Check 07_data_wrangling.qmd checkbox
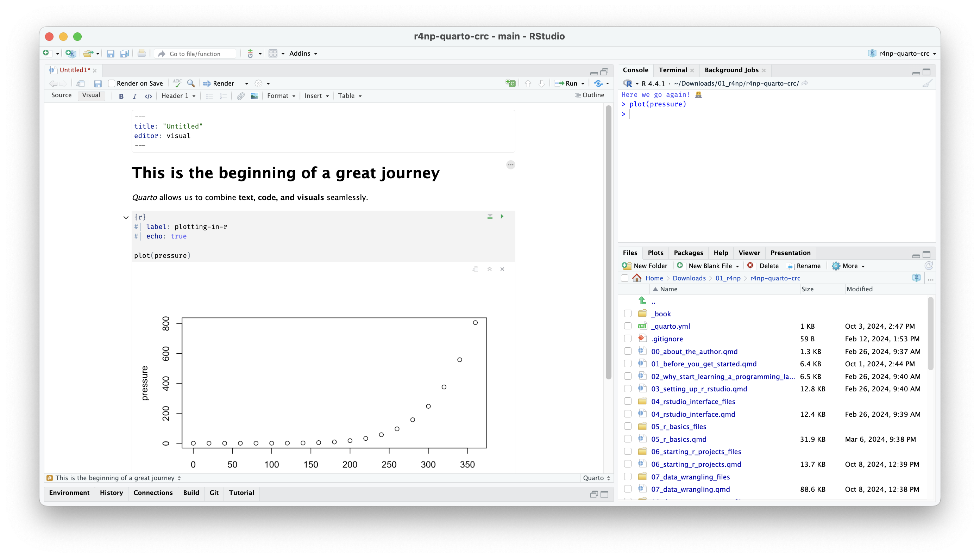The image size is (980, 558). point(628,489)
